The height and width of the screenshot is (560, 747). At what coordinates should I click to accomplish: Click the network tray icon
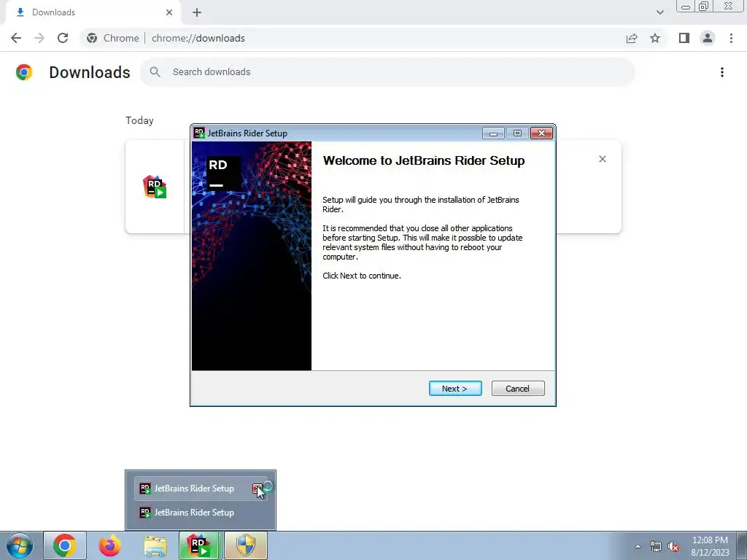pyautogui.click(x=656, y=547)
